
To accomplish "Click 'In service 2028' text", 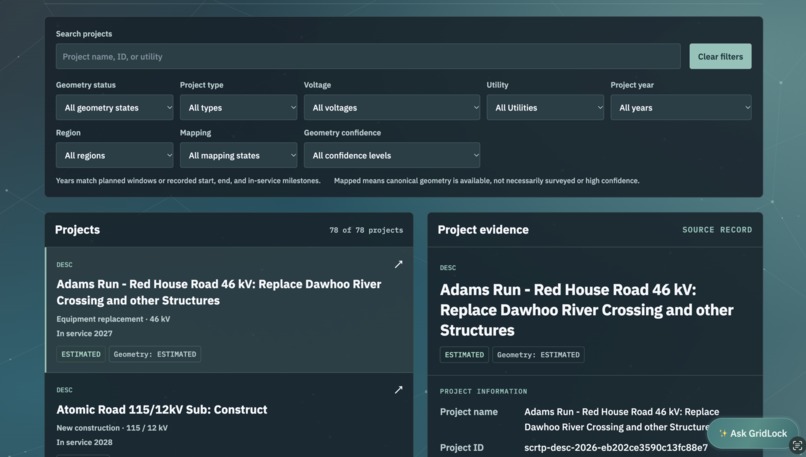I will coord(84,442).
